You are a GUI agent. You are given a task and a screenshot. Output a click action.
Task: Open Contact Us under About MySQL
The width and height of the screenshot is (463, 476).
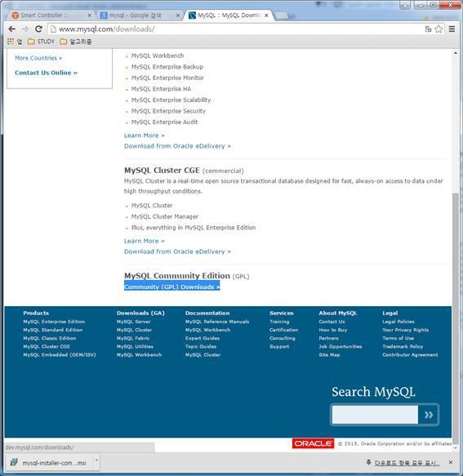point(332,322)
